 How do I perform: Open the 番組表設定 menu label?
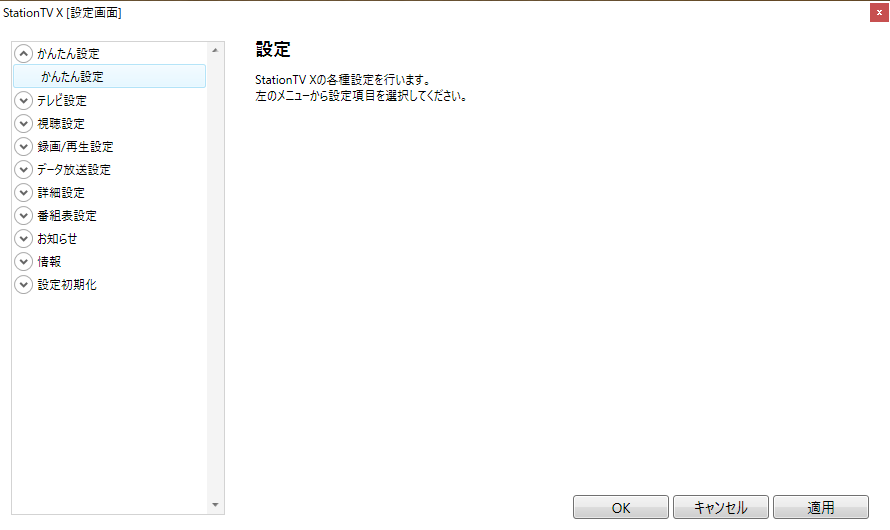[67, 215]
